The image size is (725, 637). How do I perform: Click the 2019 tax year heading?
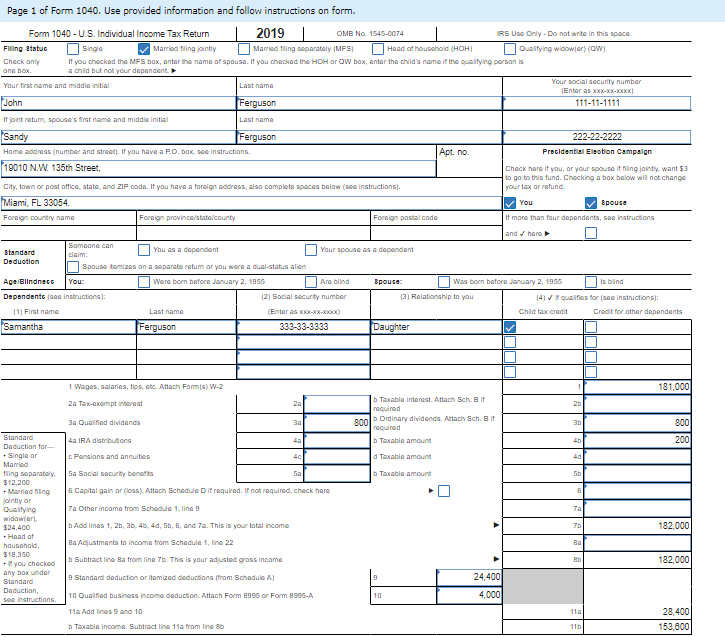(x=270, y=33)
